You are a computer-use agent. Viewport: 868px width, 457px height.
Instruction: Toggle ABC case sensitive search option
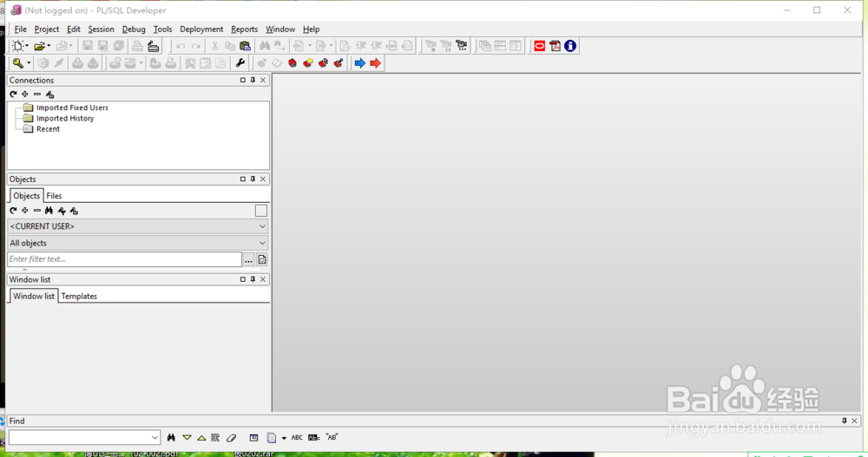297,438
